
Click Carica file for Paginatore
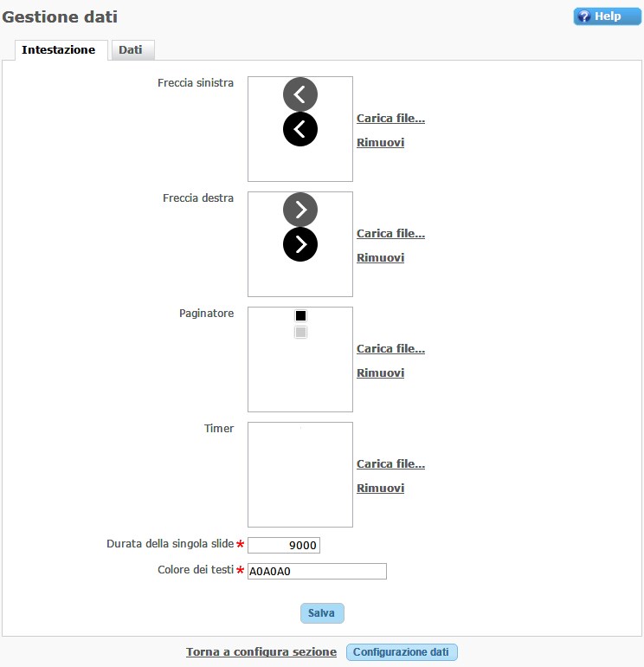click(x=390, y=349)
